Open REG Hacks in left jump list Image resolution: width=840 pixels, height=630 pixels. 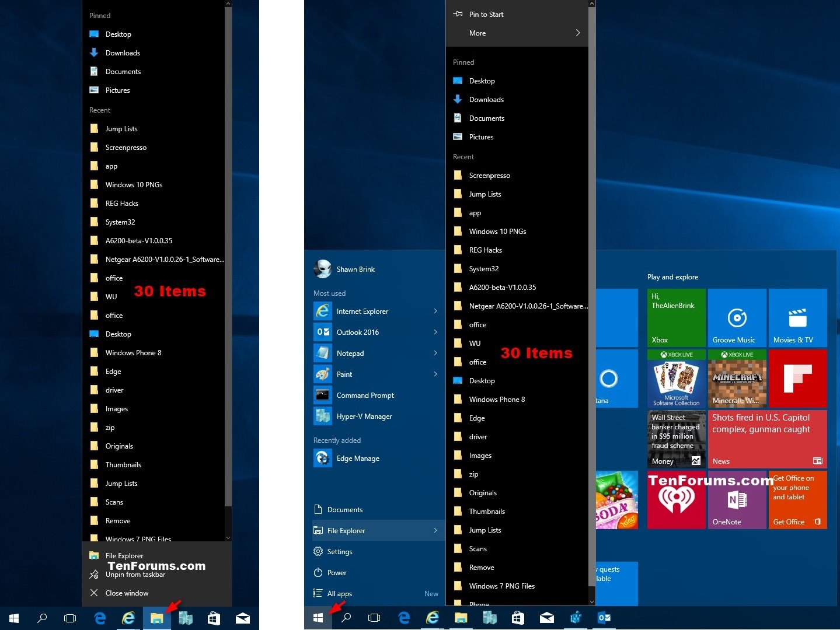point(154,204)
